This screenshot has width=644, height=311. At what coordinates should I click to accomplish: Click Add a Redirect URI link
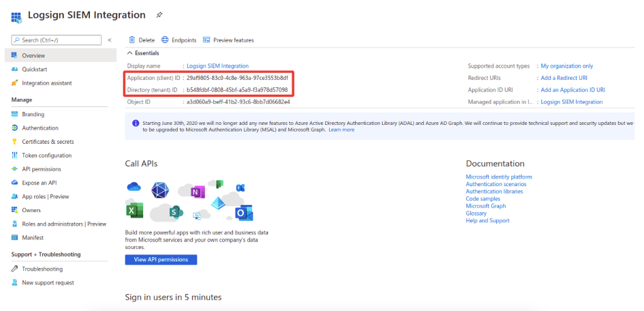click(x=564, y=78)
